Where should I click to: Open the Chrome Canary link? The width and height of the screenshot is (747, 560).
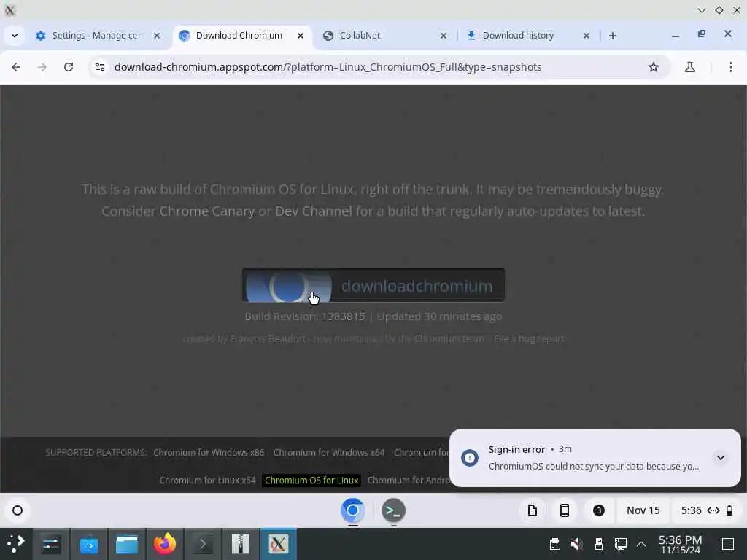[x=206, y=211]
